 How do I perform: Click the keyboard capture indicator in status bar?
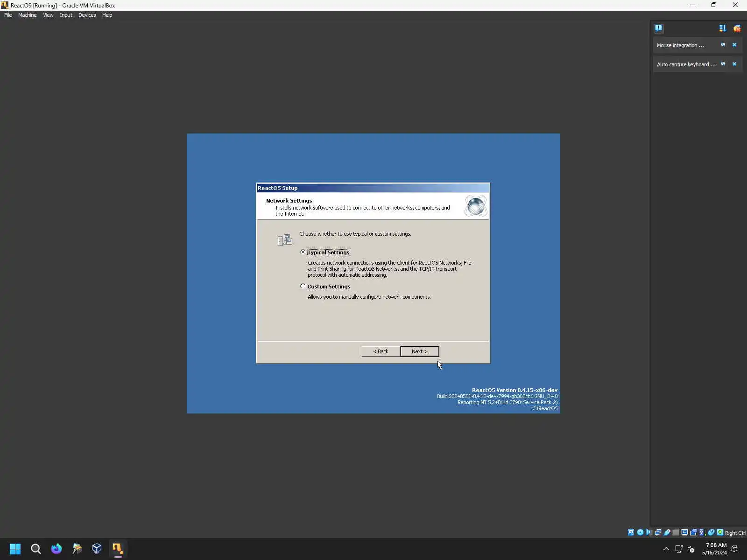tap(720, 532)
